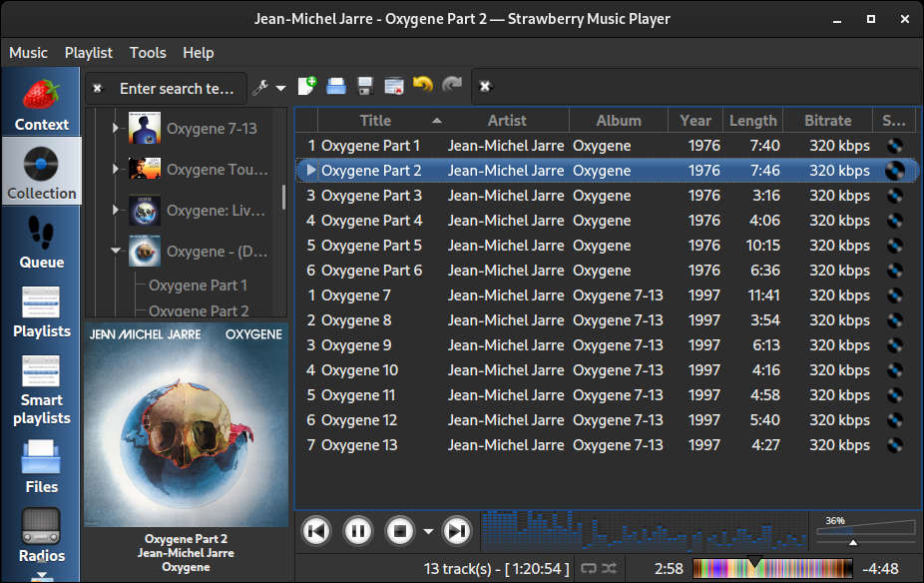This screenshot has height=583, width=924.
Task: Select the Oxygene Part 3 track row
Action: pyautogui.click(x=606, y=196)
